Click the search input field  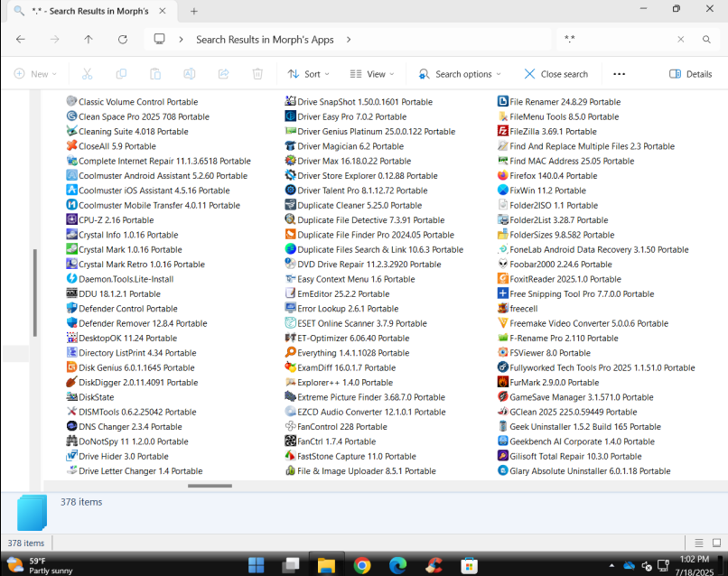click(617, 40)
